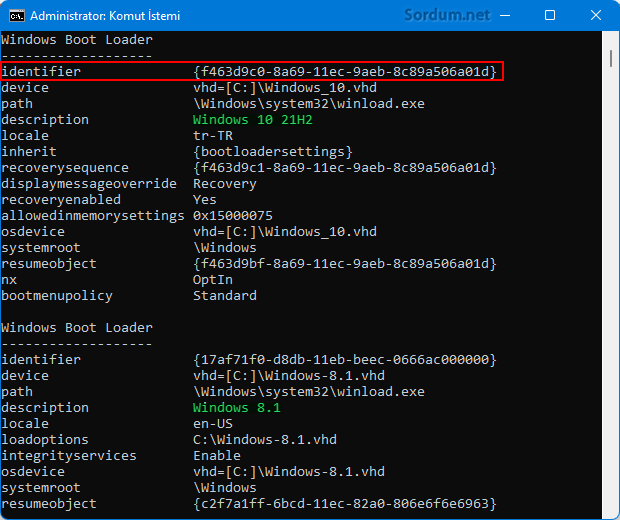Click the {bootloadersettings} inherit value

272,151
